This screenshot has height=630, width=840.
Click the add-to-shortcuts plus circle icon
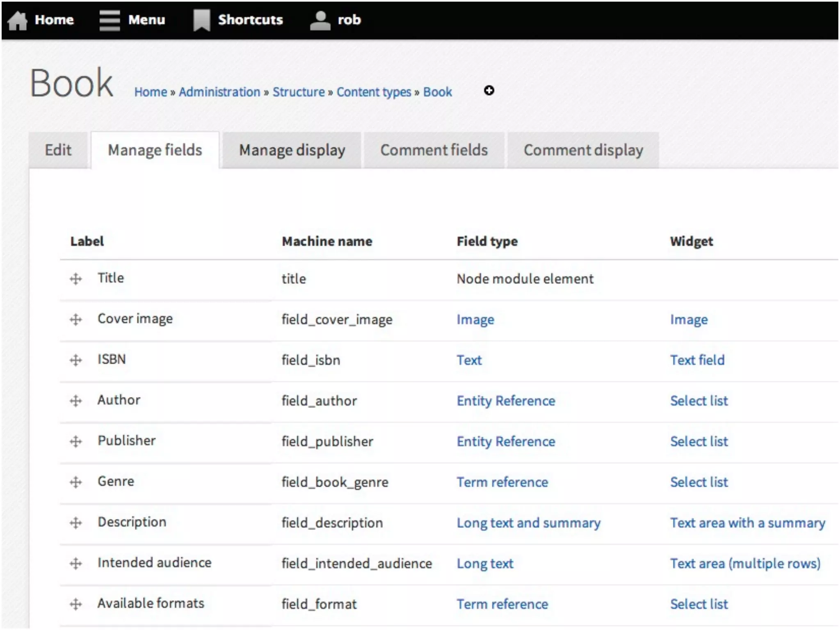coord(489,91)
